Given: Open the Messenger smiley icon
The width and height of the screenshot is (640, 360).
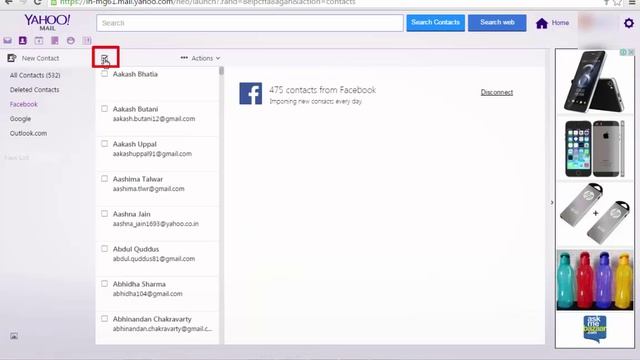Looking at the screenshot, I should pyautogui.click(x=71, y=40).
